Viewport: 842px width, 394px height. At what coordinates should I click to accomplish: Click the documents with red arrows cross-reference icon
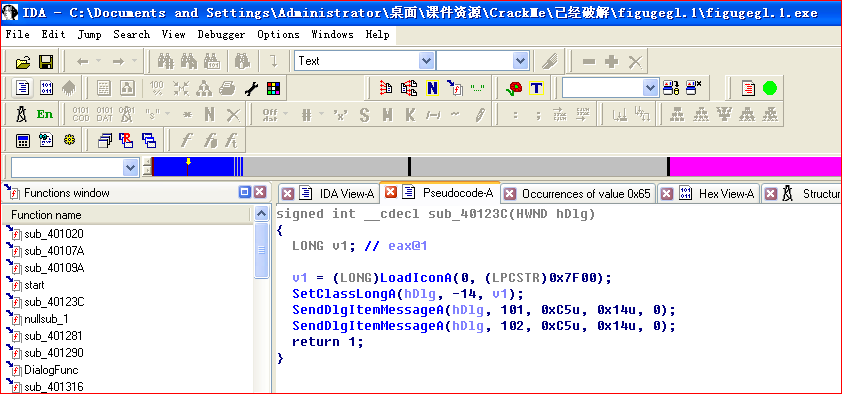tap(409, 88)
